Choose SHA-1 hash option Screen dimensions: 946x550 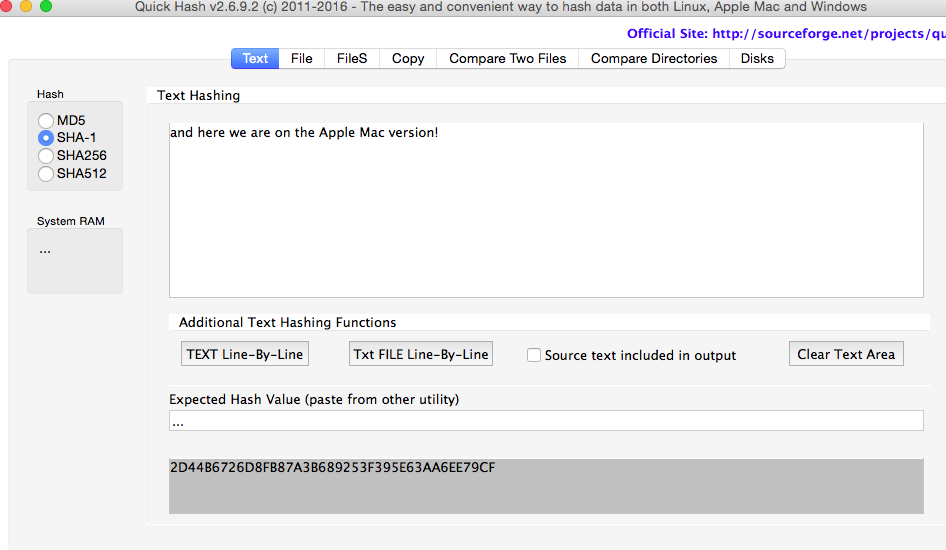(x=46, y=138)
